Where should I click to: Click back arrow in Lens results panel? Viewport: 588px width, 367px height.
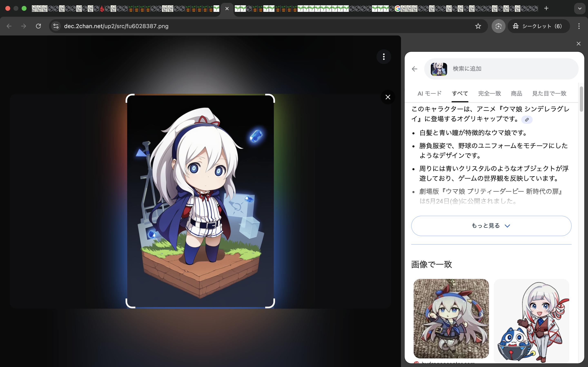414,69
